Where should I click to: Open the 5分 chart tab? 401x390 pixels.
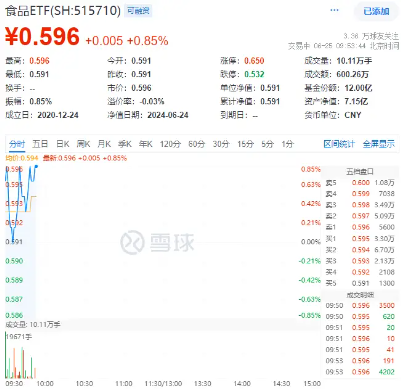pyautogui.click(x=267, y=144)
